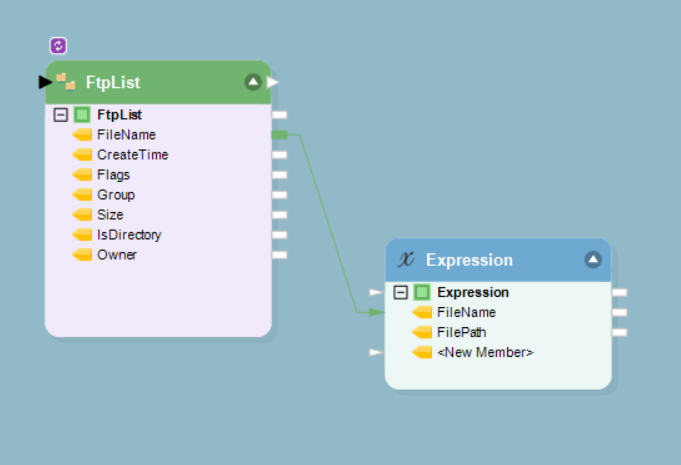681x465 pixels.
Task: Click the FilePath output port on Expression
Action: tap(620, 333)
